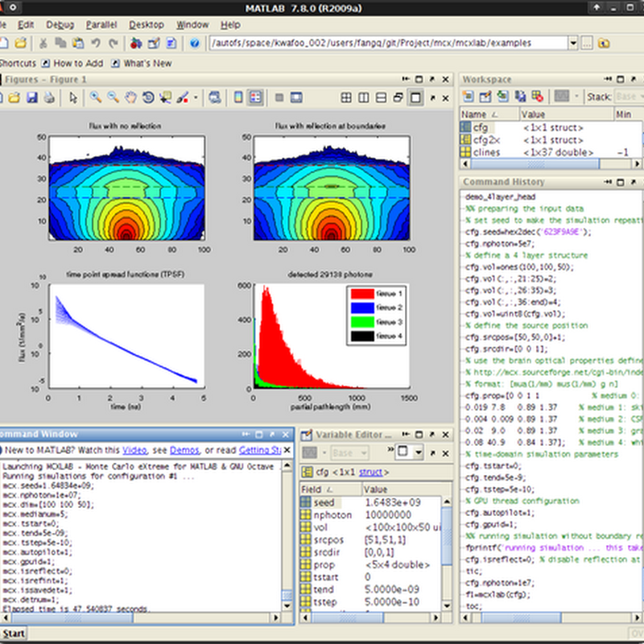Screen dimensions: 644x644
Task: Expand Variable Editor hidden toolbar chevrons
Action: [390, 450]
